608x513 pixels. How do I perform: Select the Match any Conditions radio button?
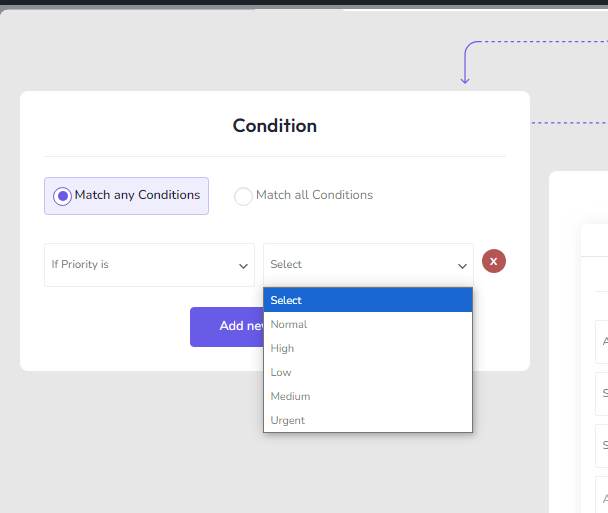click(62, 196)
